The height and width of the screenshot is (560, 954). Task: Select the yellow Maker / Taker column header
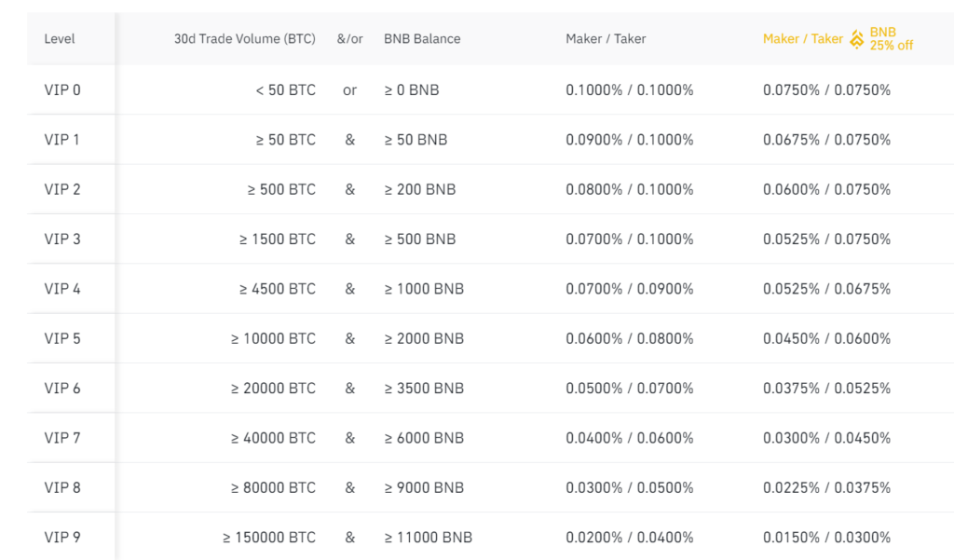coord(802,39)
